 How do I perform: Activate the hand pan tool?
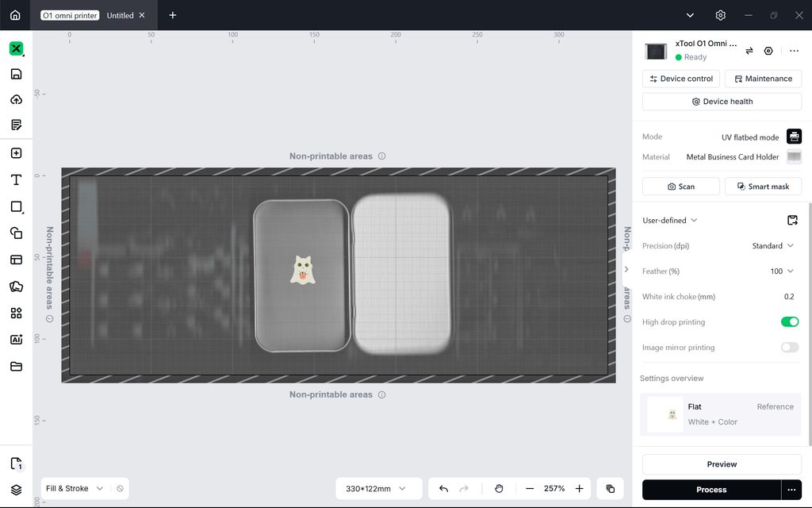pyautogui.click(x=499, y=488)
